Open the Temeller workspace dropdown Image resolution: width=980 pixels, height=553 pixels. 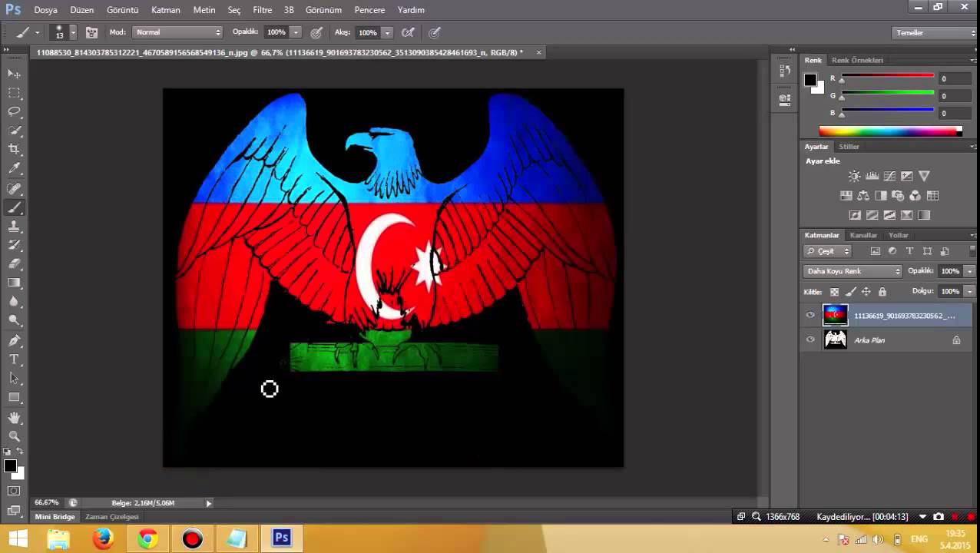tap(935, 32)
